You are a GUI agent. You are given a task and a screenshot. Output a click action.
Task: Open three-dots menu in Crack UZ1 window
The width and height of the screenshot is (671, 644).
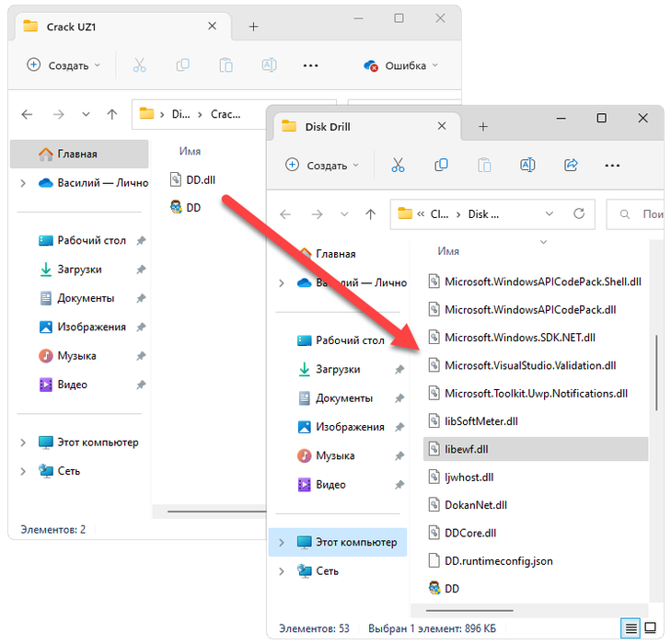tap(311, 66)
